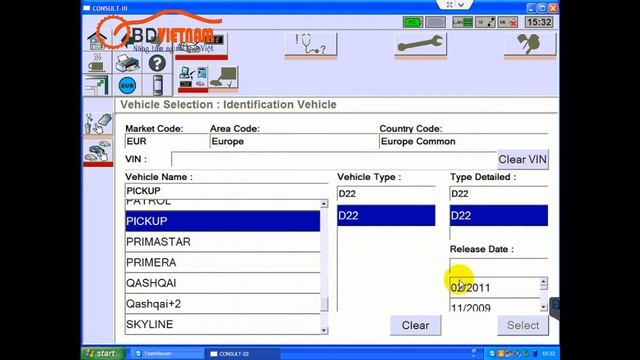
Task: Click the gray blank status indicator
Action: [436, 22]
